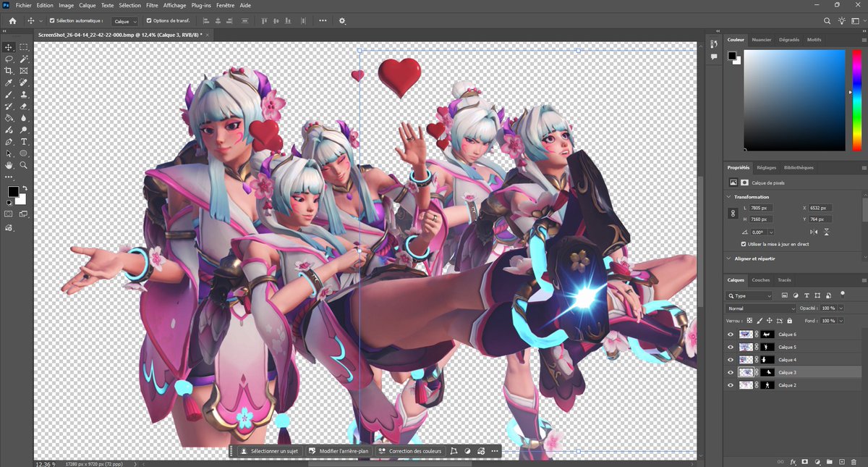Uncheck Utiliser la mise à jour en direct
This screenshot has height=467, width=868.
pos(744,244)
